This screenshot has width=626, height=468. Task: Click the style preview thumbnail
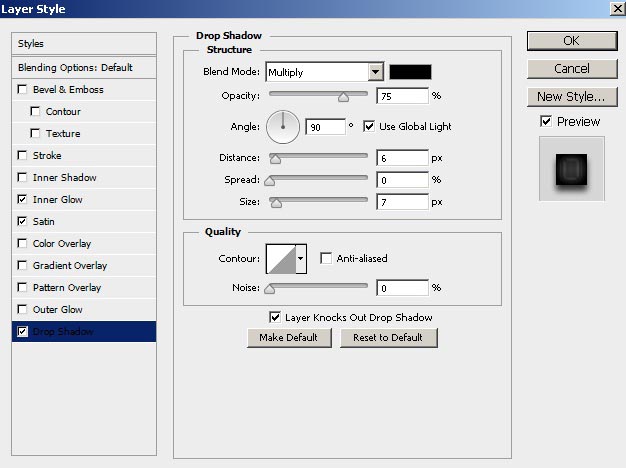tap(572, 169)
